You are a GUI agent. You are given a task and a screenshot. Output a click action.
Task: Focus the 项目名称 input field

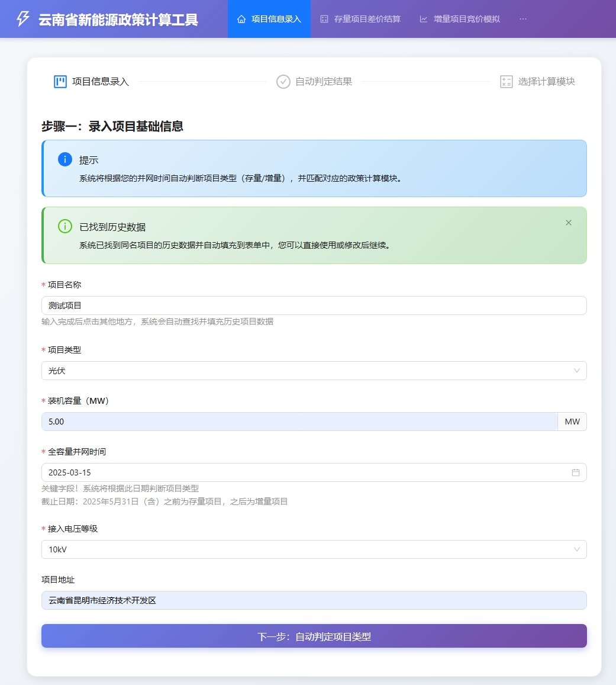pos(314,305)
